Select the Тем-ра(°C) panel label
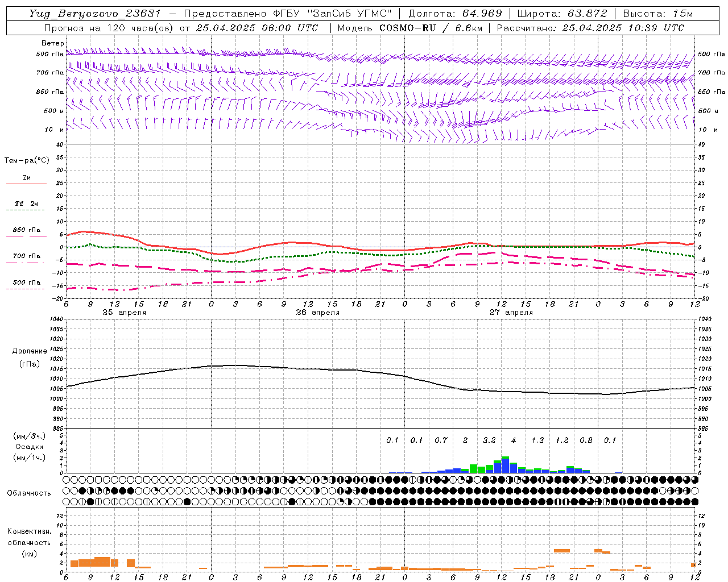 [x=27, y=161]
